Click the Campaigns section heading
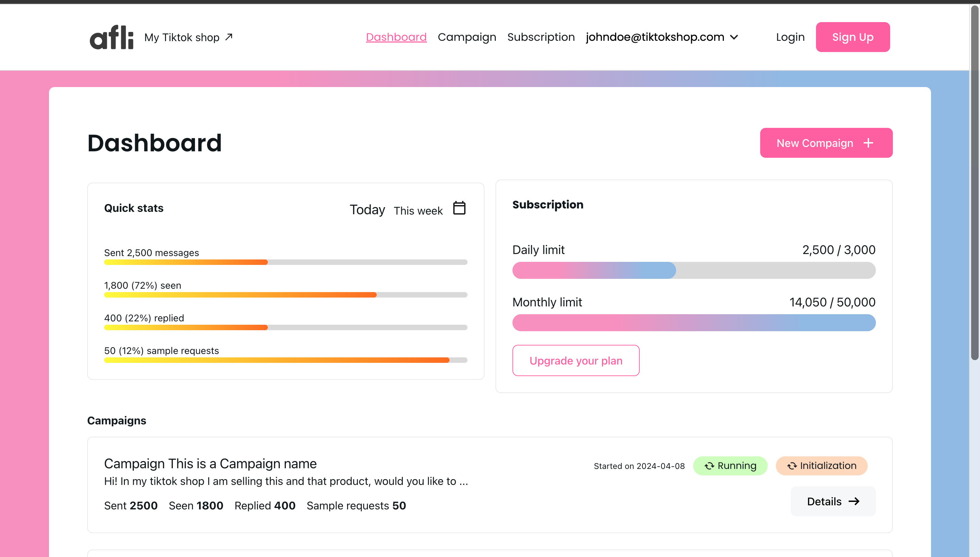980x557 pixels. click(x=116, y=420)
